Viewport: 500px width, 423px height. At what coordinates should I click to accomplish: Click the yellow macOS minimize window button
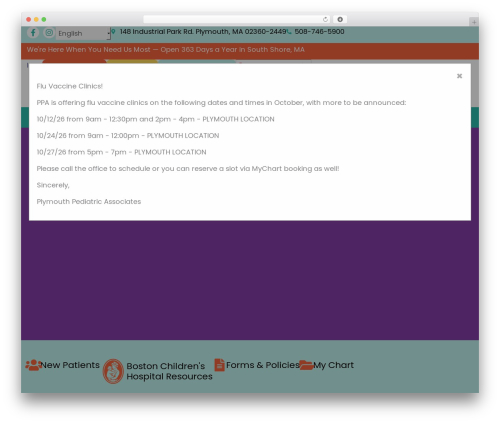point(36,19)
